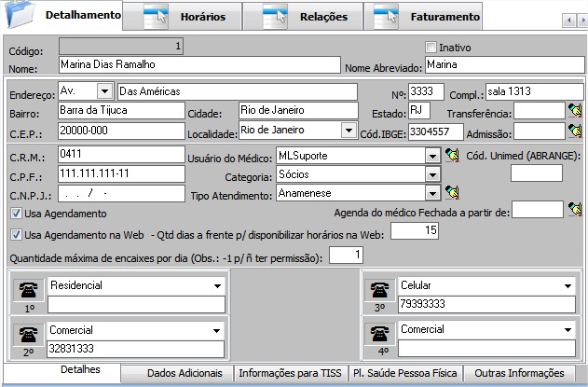
Task: Click the lookup icon beside Admissão field
Action: (574, 131)
